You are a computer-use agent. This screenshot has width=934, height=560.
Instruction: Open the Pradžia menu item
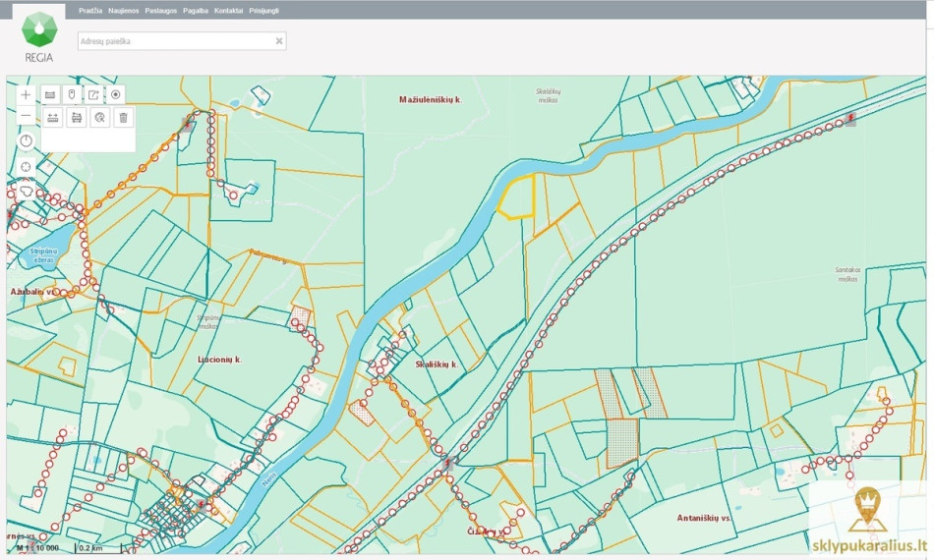pyautogui.click(x=89, y=11)
